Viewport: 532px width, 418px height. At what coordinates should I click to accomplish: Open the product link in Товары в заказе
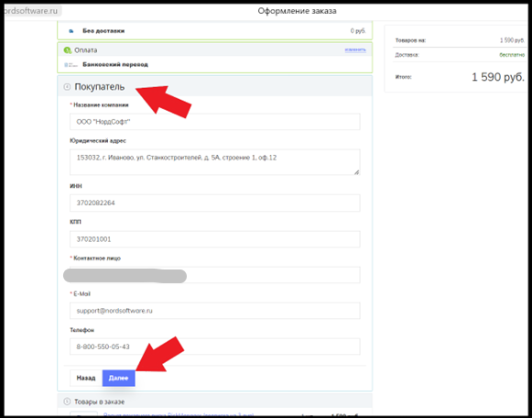[179, 415]
